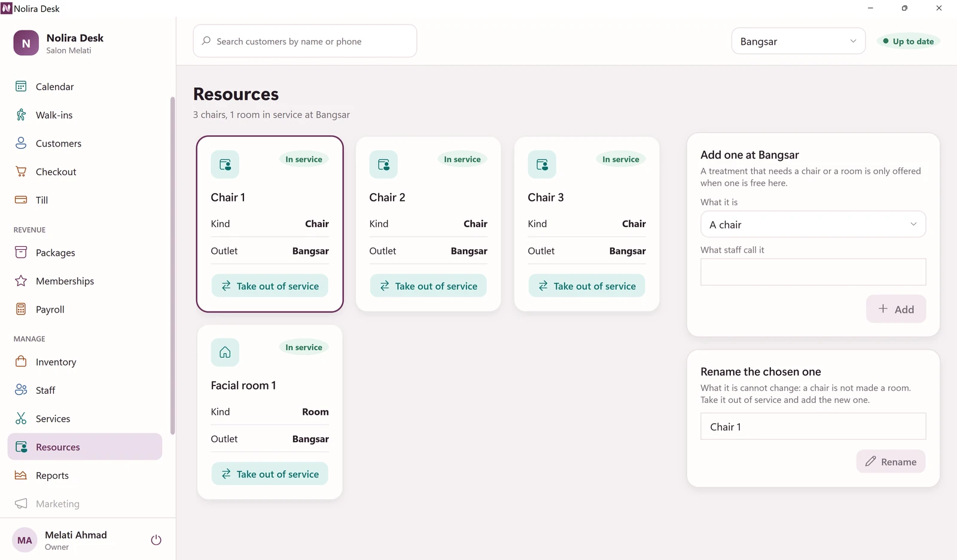Click the sidebar vertical scrollbar
The image size is (957, 560).
(173, 266)
